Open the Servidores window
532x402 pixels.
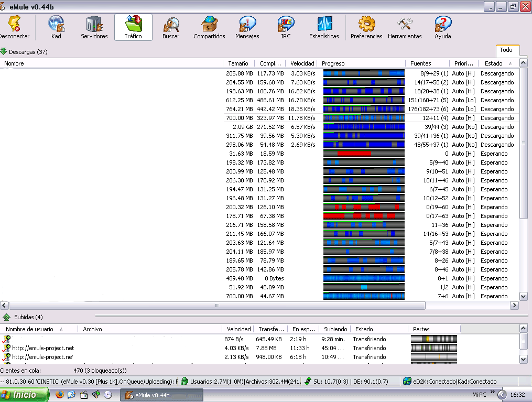tap(94, 27)
